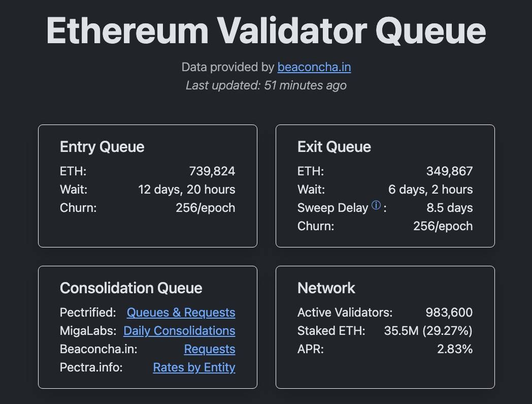Follow the Beaconcha.in Requests link
This screenshot has height=404, width=532.
pos(209,349)
